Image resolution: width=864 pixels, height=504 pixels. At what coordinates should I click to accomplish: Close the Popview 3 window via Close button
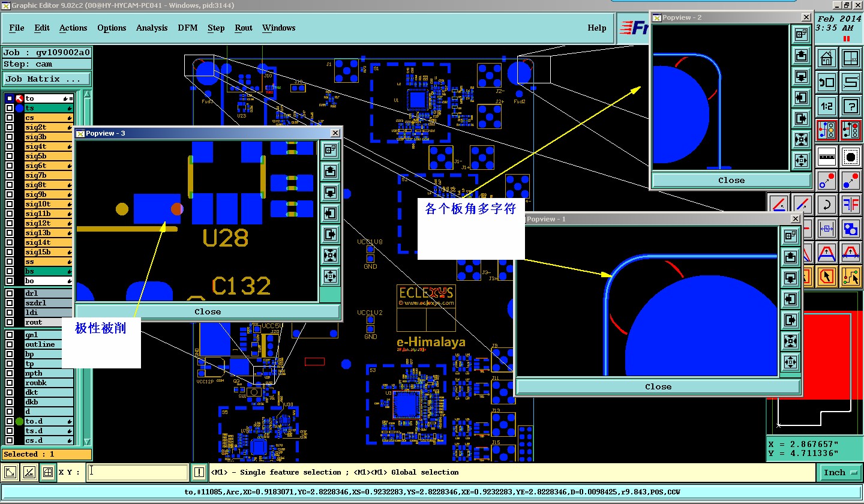pos(208,311)
